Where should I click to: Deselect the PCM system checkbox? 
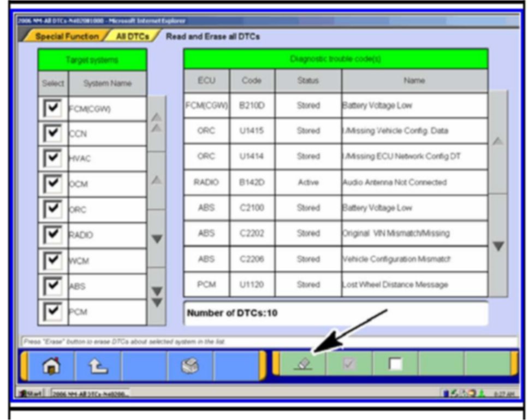(x=53, y=311)
